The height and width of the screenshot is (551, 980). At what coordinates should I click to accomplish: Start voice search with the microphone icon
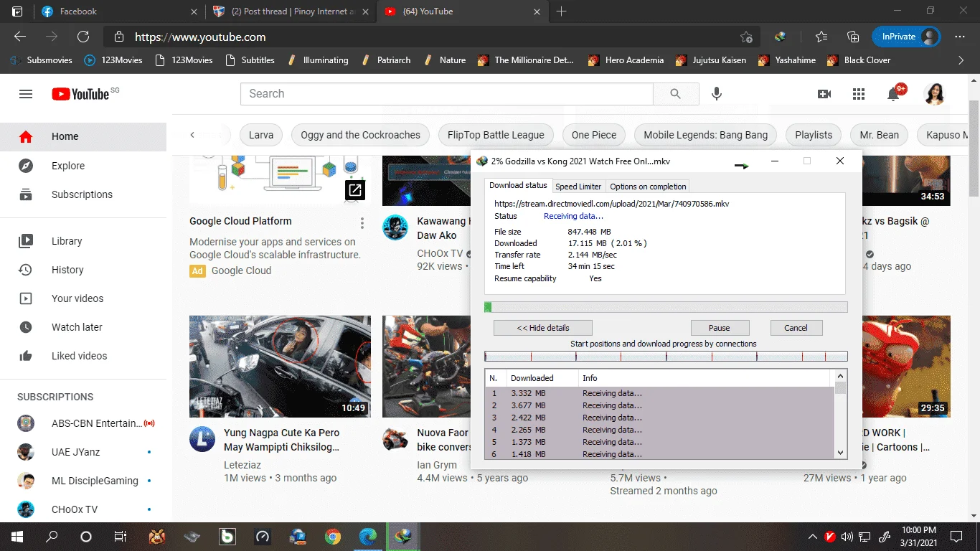716,94
